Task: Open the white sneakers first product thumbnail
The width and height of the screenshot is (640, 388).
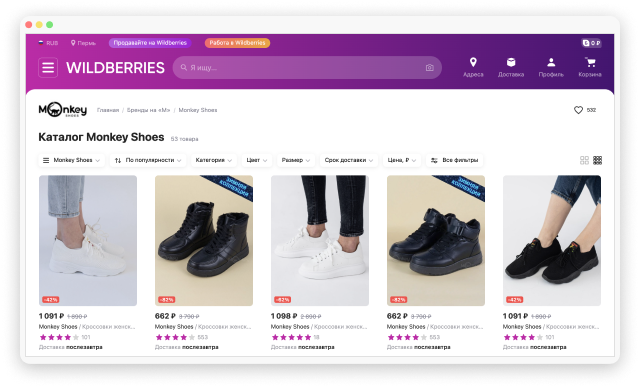Action: point(88,241)
